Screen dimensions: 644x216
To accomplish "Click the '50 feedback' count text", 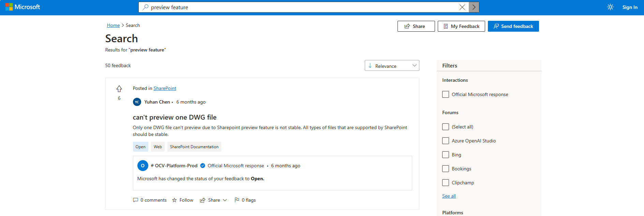I will click(118, 65).
